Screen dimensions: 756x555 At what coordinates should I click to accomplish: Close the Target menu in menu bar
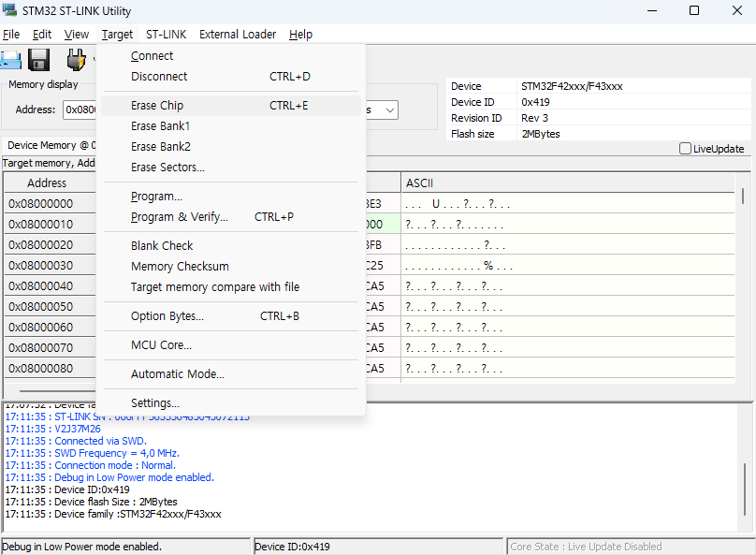click(117, 35)
